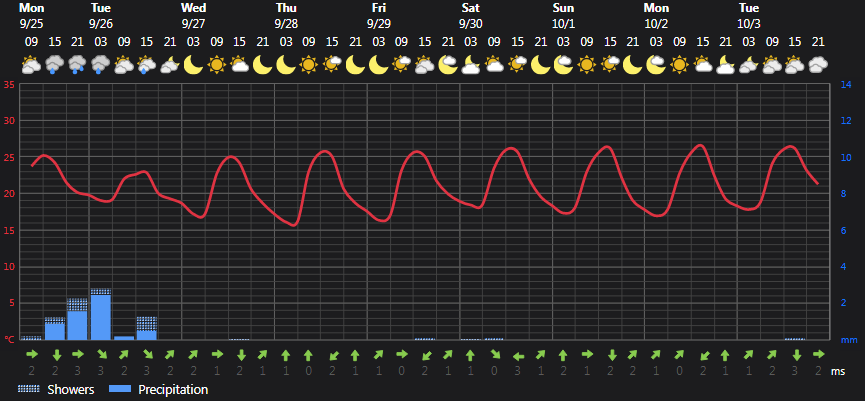Screen dimensions: 865x401
Task: Click the partly cloudy icon for Mon 9/25 09
Action: [31, 65]
